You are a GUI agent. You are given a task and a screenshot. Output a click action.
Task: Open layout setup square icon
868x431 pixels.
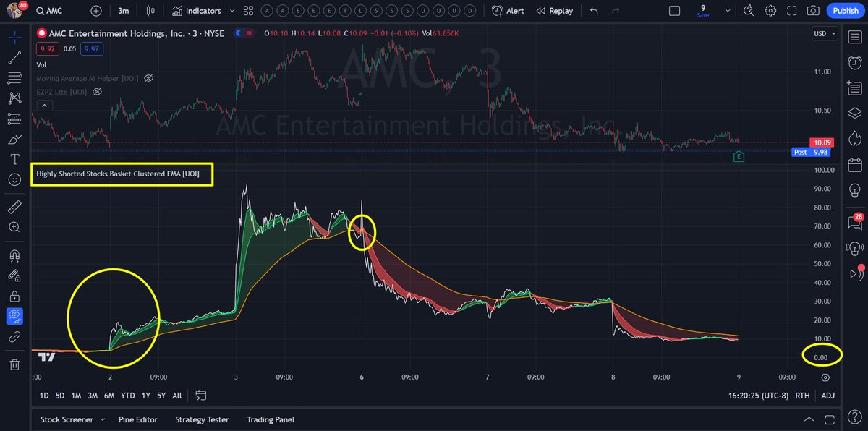pyautogui.click(x=674, y=11)
